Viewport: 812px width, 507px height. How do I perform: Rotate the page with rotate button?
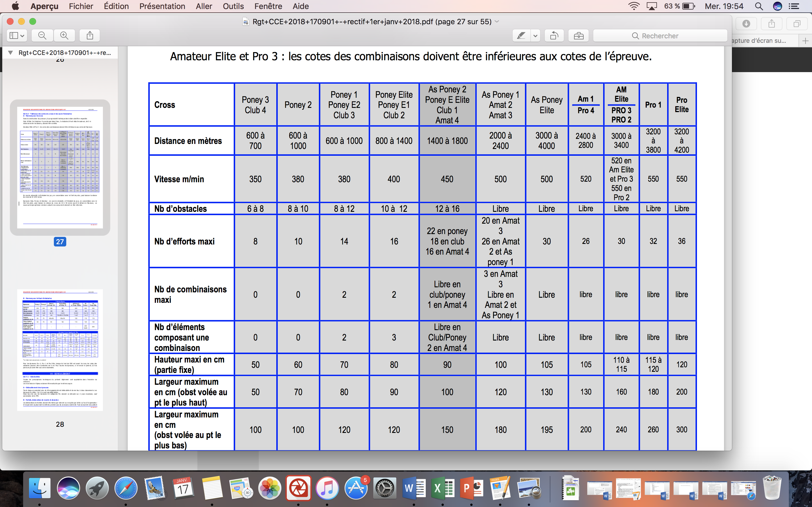pos(554,35)
